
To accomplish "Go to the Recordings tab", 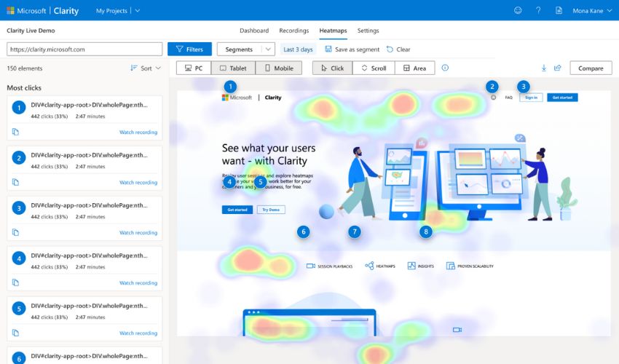I will pos(293,31).
